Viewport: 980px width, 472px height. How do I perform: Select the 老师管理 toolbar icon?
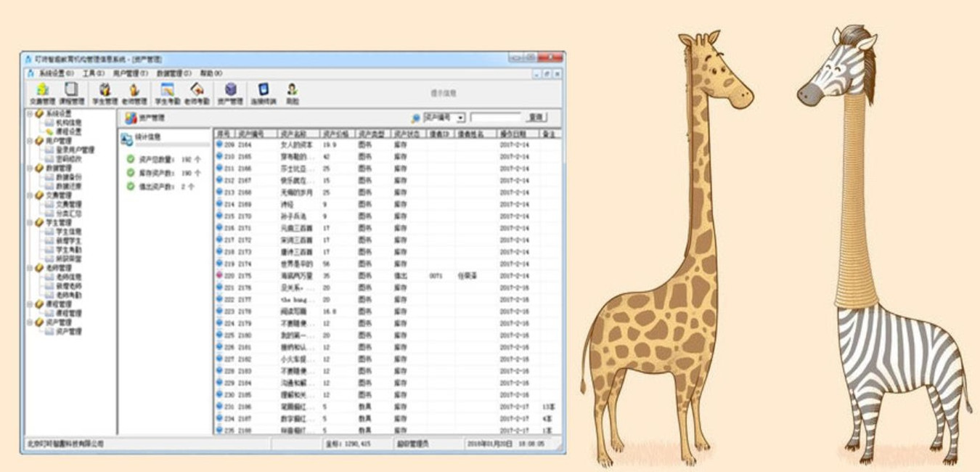[134, 94]
